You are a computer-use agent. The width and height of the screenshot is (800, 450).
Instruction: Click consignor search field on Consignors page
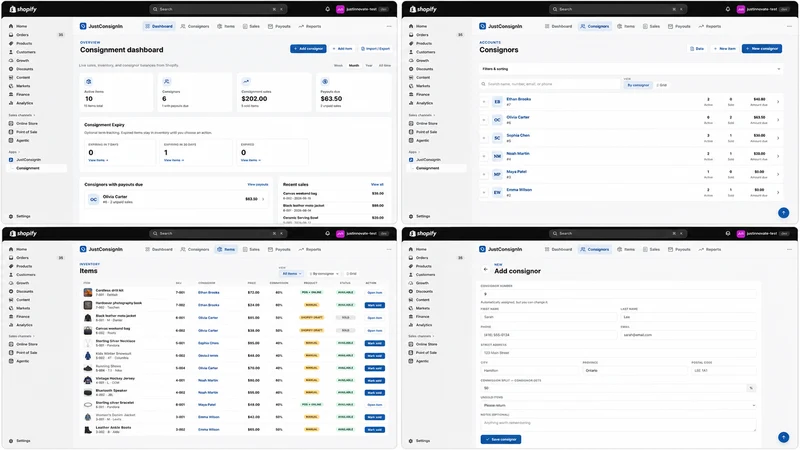tap(550, 84)
